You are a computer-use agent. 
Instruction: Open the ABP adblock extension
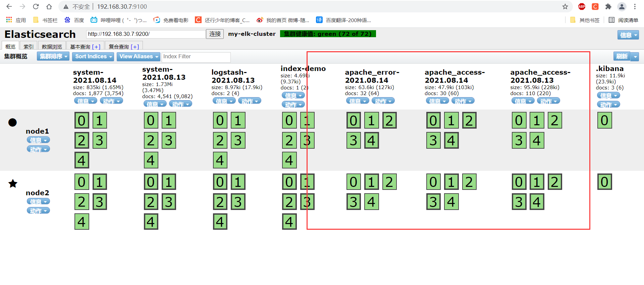(582, 6)
